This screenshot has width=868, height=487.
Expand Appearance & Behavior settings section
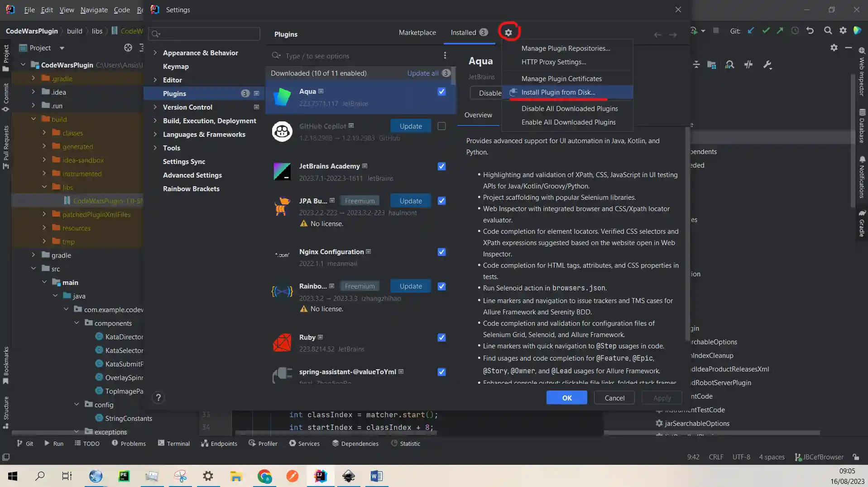tap(155, 53)
